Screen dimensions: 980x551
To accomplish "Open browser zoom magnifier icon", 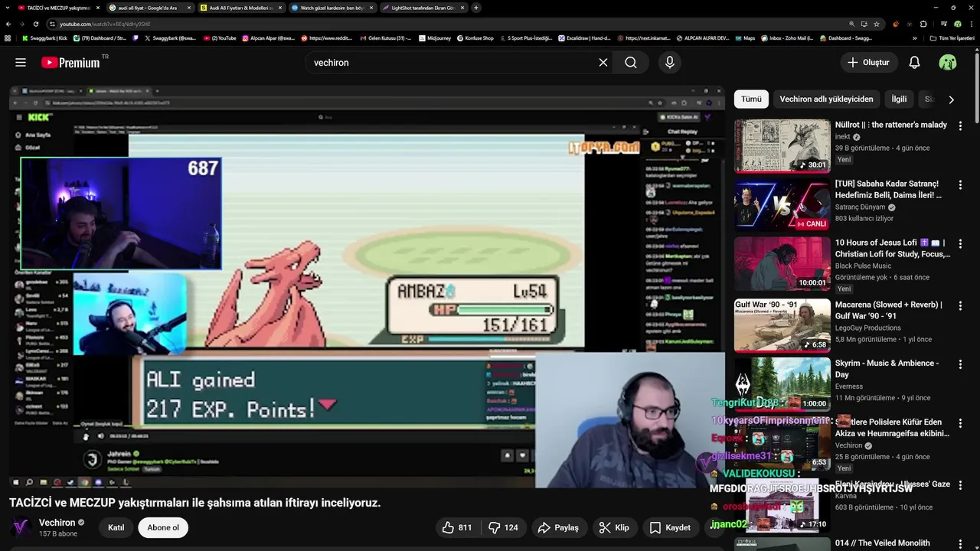I will point(852,24).
